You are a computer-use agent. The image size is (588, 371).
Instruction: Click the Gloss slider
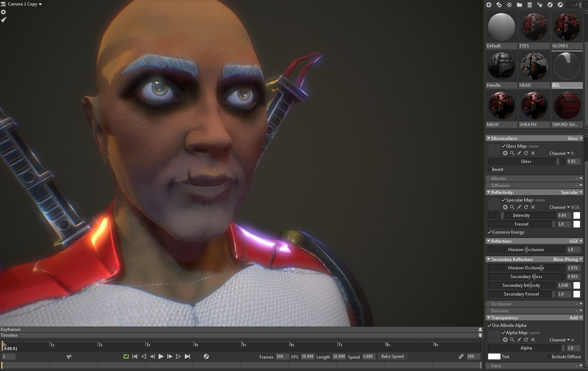(x=526, y=161)
